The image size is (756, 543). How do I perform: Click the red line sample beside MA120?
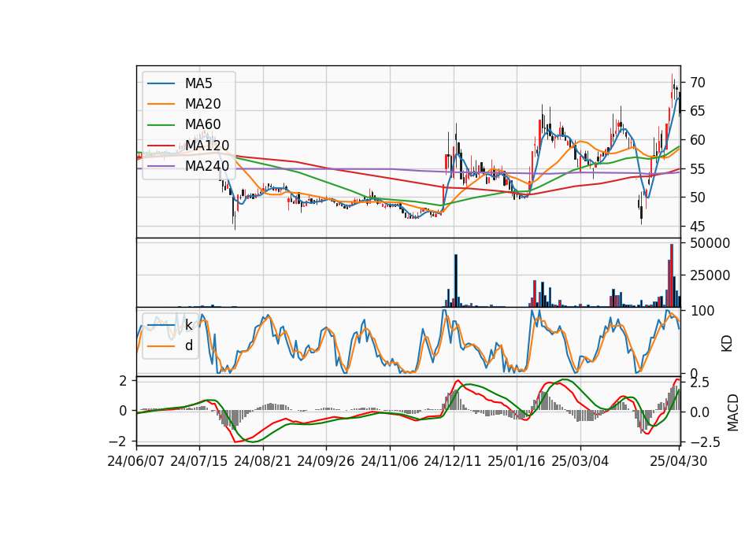coord(161,145)
